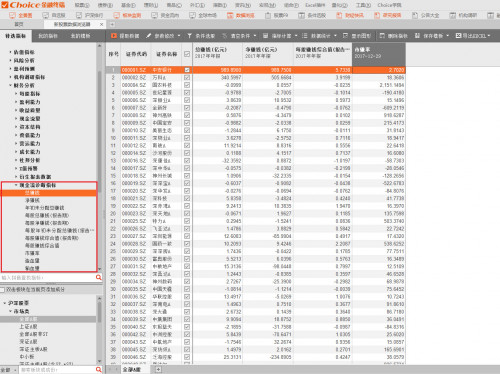This screenshot has height=374, width=500.
Task: Click the funnel filter icon in toolbar
Action: [x=190, y=36]
